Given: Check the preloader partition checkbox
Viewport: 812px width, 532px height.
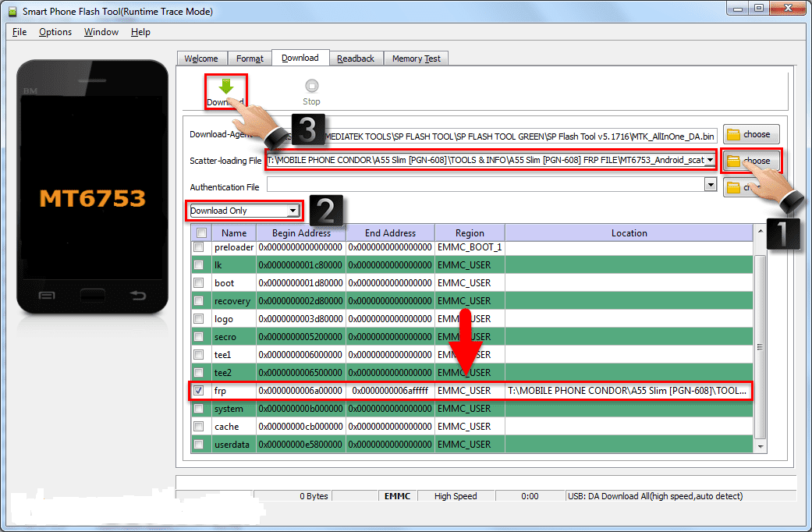Looking at the screenshot, I should point(199,247).
